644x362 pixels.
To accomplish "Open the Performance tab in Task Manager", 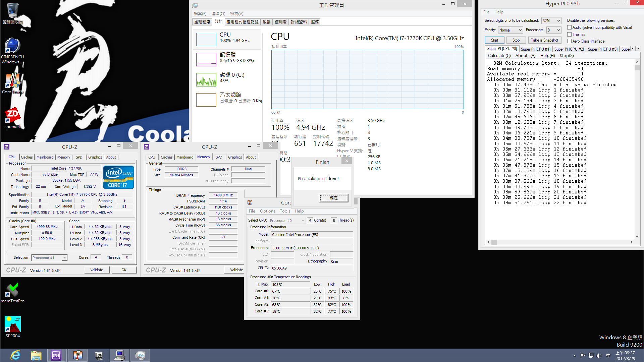I will pos(218,21).
